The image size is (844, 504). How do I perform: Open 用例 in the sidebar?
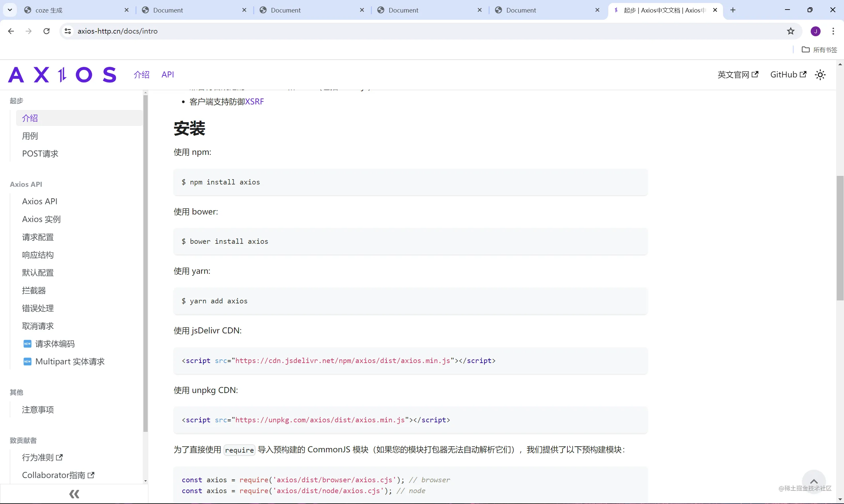(30, 136)
